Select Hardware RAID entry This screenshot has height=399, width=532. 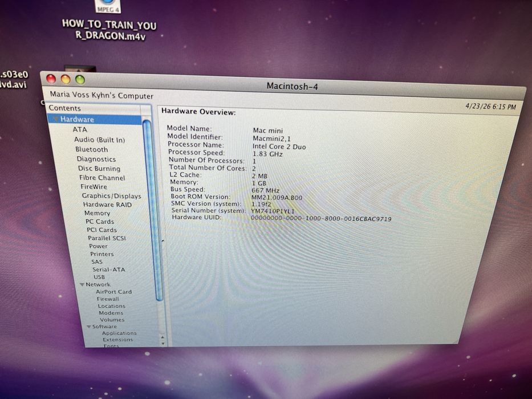(107, 205)
